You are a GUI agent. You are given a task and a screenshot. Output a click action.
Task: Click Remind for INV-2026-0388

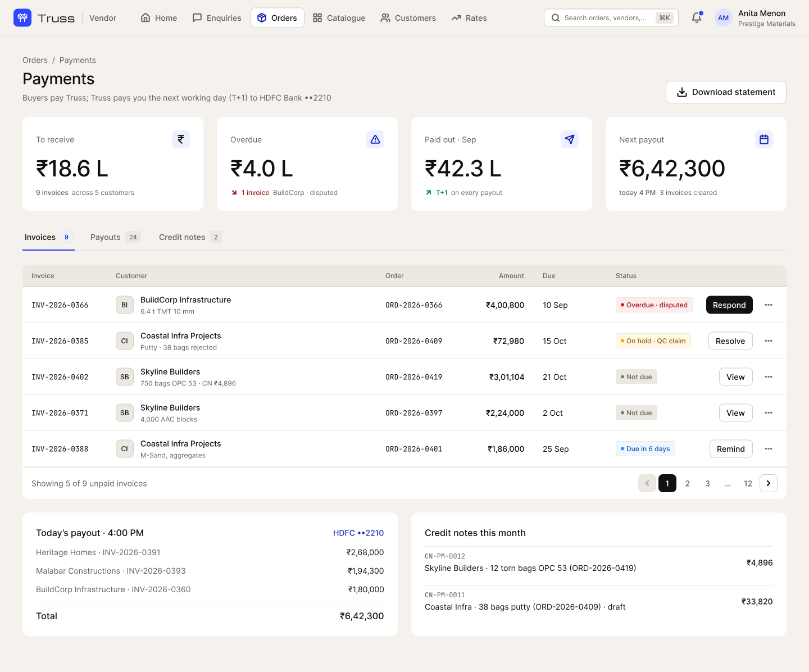click(731, 449)
